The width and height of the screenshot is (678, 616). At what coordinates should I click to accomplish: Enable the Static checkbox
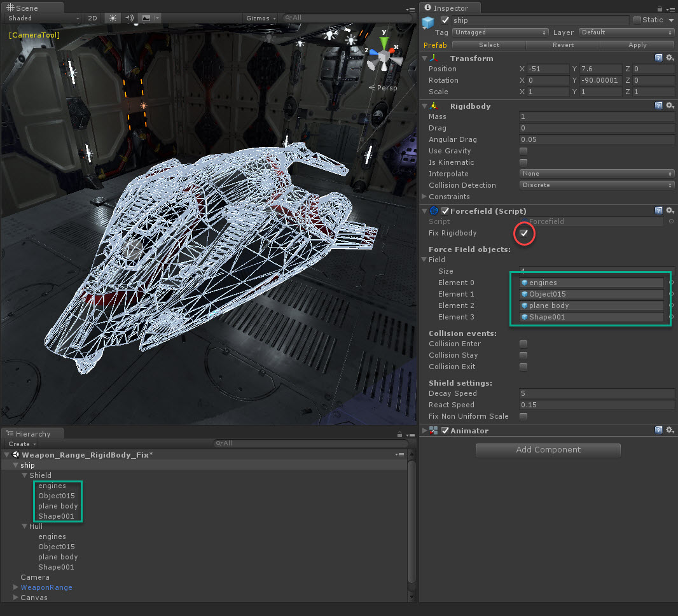(637, 20)
